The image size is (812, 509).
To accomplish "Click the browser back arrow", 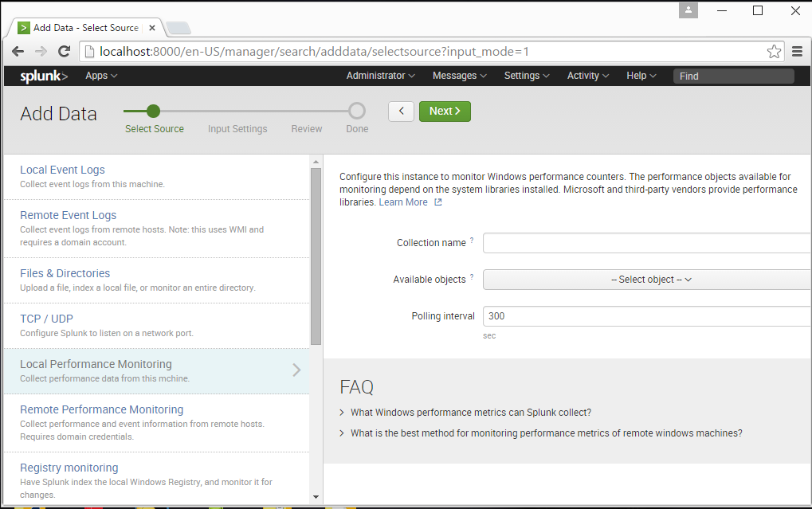I will point(18,51).
